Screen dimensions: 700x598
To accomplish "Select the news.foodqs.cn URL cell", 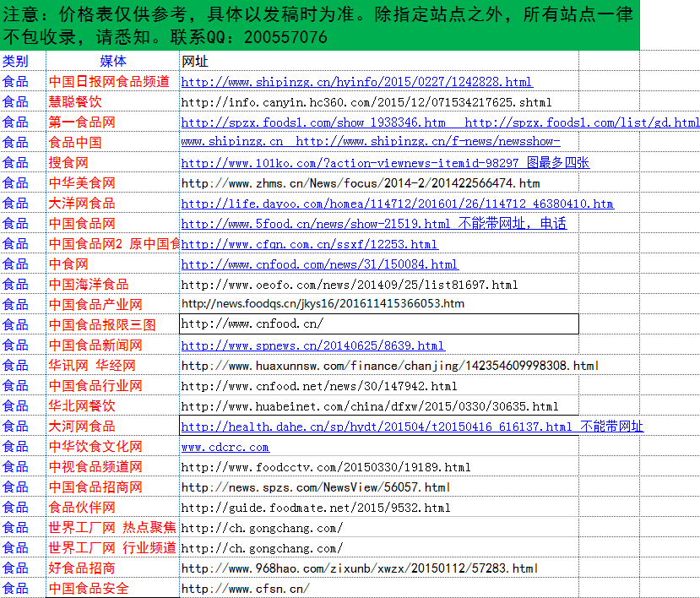I will (379, 305).
